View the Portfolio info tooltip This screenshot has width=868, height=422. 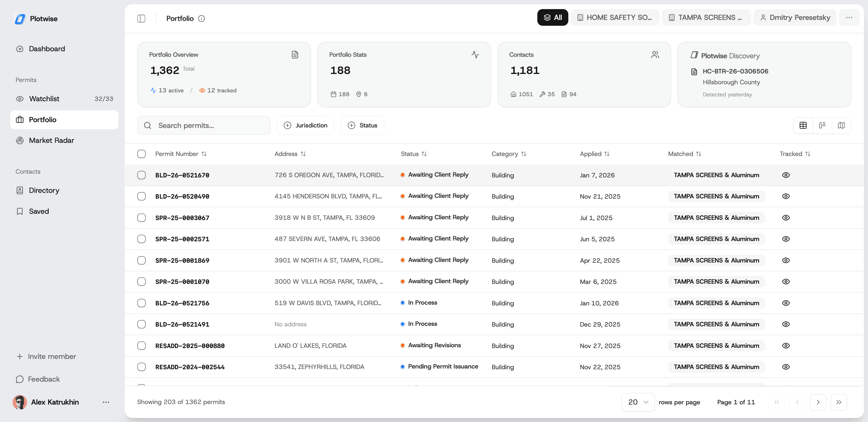tap(202, 19)
